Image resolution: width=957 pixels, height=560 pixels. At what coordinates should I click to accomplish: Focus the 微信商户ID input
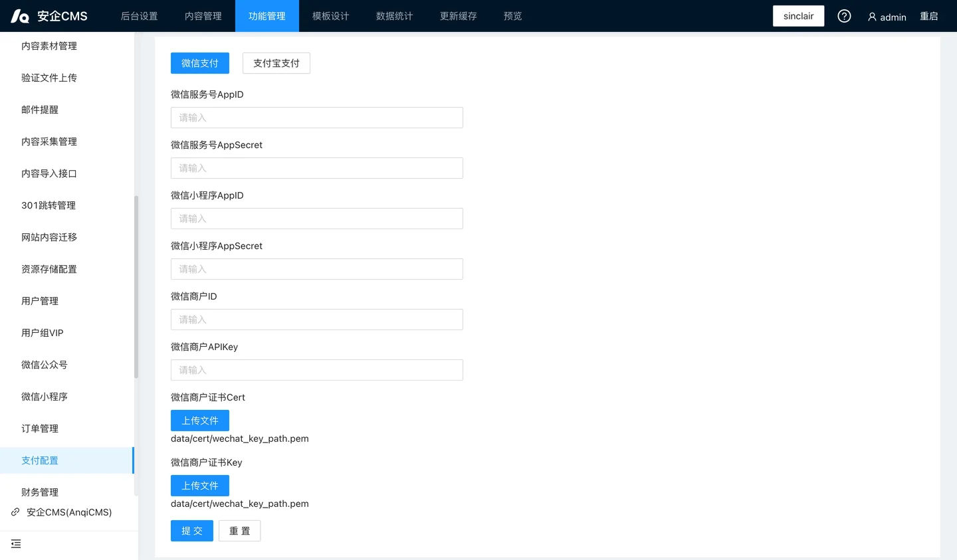tap(317, 320)
